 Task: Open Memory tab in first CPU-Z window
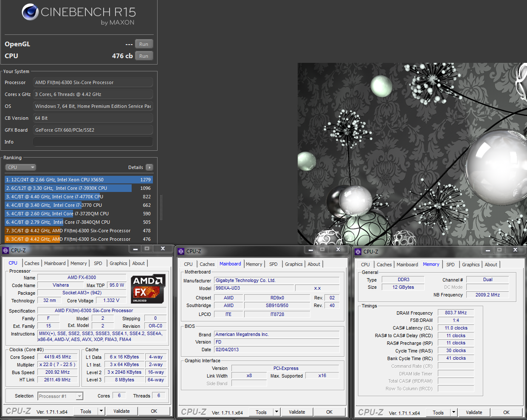click(x=79, y=263)
